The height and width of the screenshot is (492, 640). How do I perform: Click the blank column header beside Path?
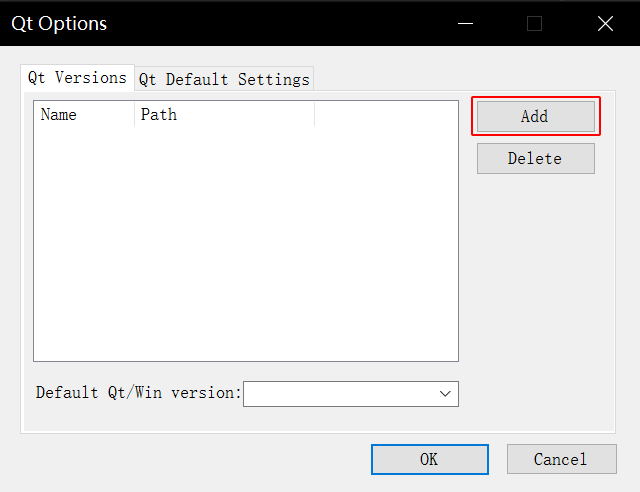tap(386, 114)
